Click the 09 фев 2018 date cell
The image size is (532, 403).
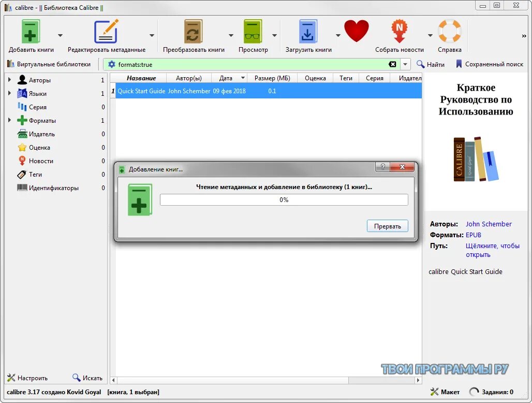click(229, 91)
